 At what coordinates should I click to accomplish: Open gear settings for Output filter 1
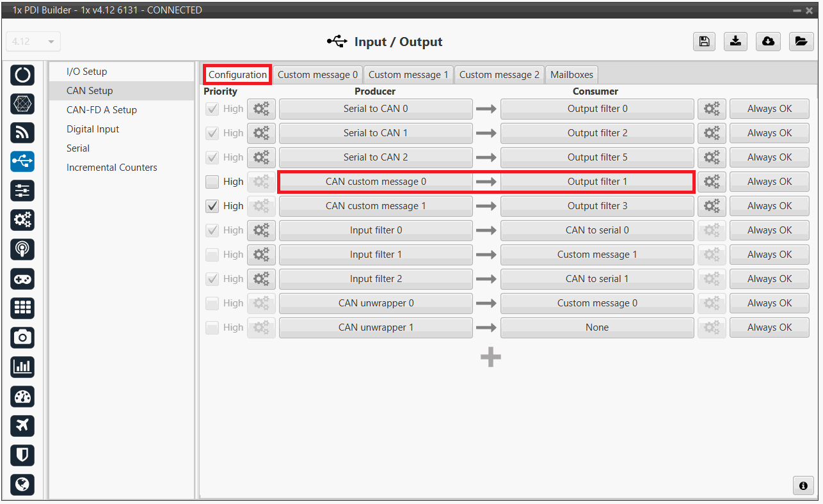(712, 182)
